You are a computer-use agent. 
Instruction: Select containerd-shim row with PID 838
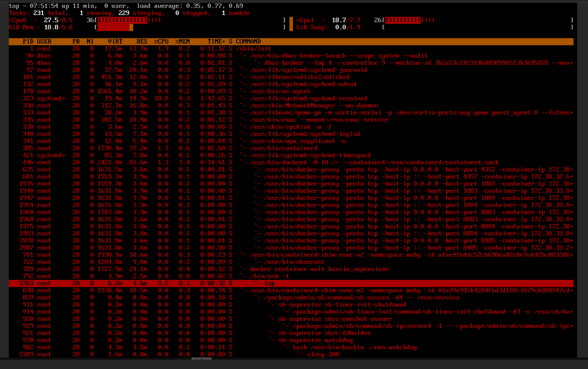click(291, 291)
